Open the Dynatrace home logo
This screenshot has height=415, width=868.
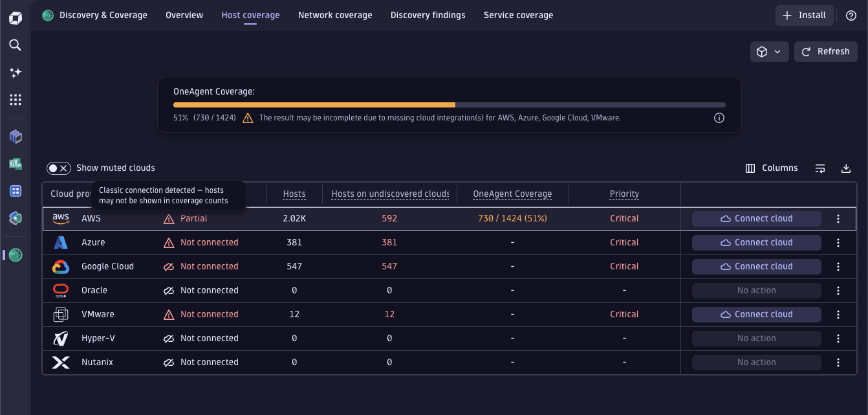(x=16, y=17)
